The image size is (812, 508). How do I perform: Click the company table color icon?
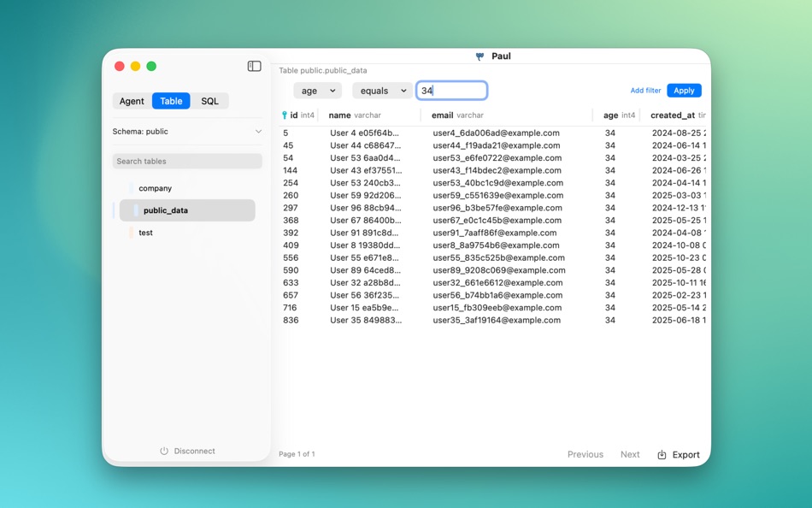point(131,188)
